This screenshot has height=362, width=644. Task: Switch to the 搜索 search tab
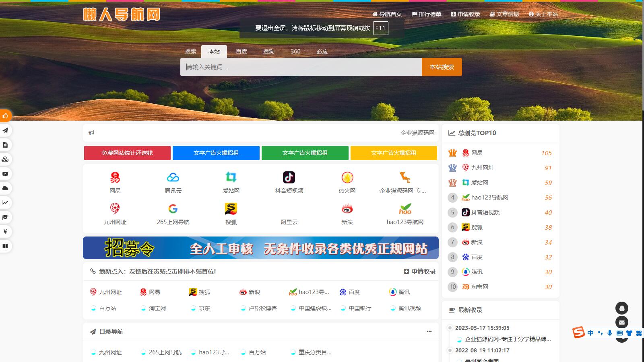191,51
